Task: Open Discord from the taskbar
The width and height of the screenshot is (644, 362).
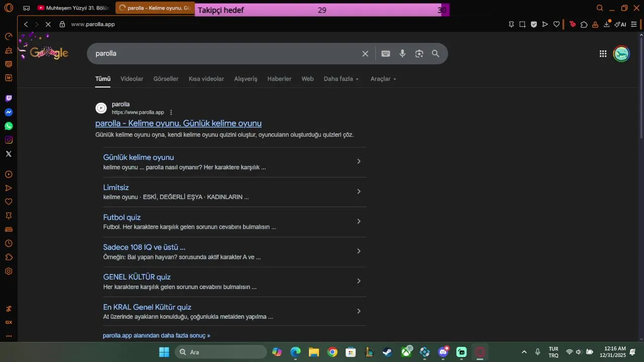Action: (443, 352)
